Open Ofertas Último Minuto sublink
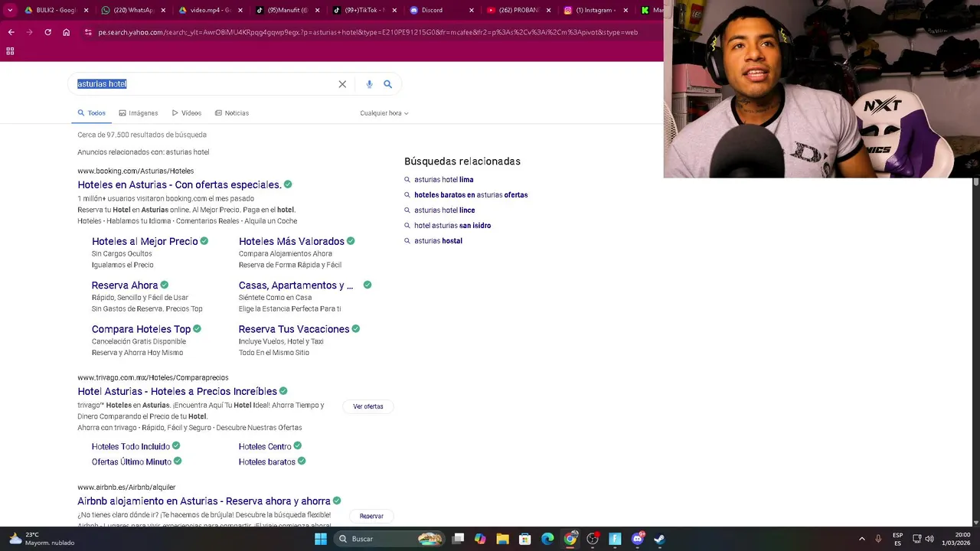This screenshot has height=551, width=980. coord(132,461)
